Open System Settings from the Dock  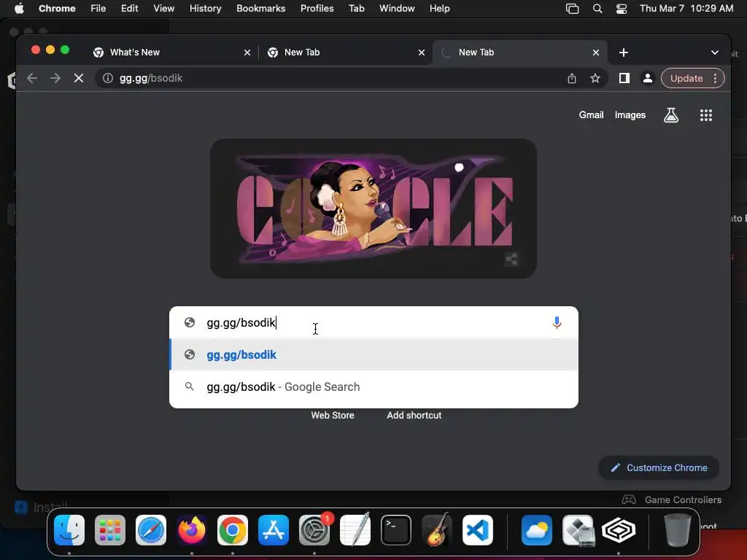point(314,530)
